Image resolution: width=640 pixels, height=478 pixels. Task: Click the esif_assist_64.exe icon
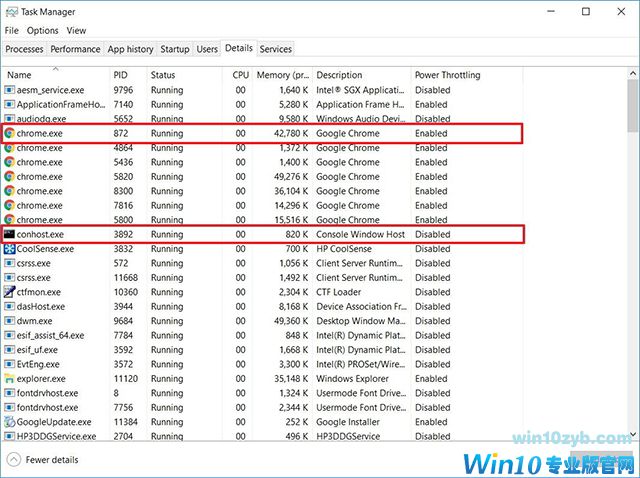9,335
